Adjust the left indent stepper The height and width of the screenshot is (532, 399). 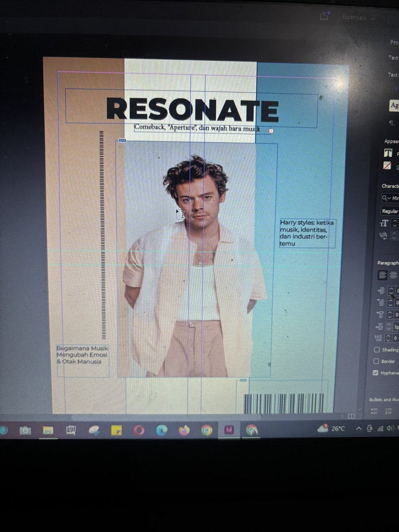pyautogui.click(x=391, y=291)
